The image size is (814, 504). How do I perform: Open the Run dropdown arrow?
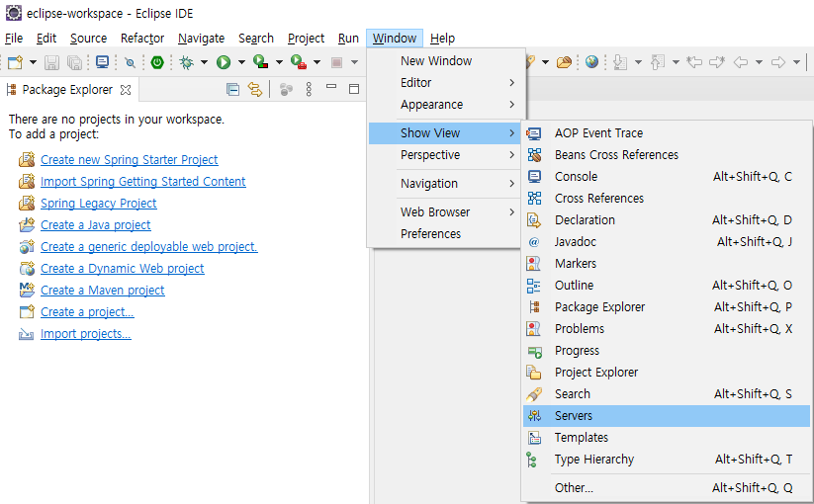coord(241,62)
